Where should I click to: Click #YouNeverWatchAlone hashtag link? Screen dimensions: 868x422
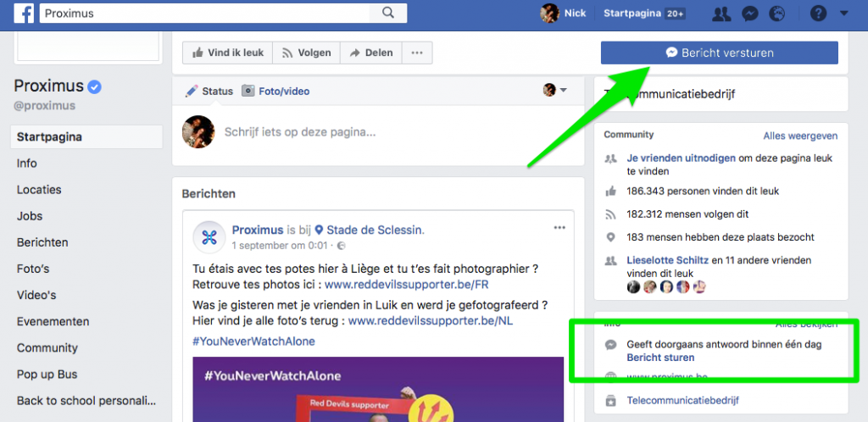click(253, 341)
